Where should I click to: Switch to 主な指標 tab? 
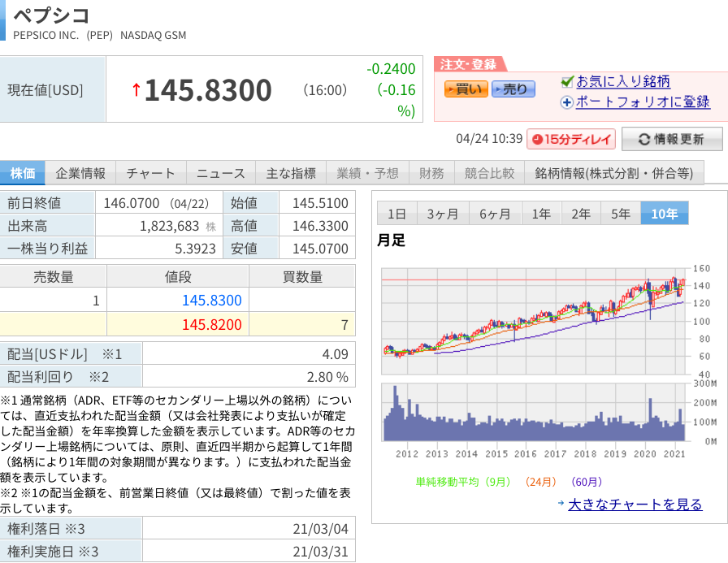(291, 173)
